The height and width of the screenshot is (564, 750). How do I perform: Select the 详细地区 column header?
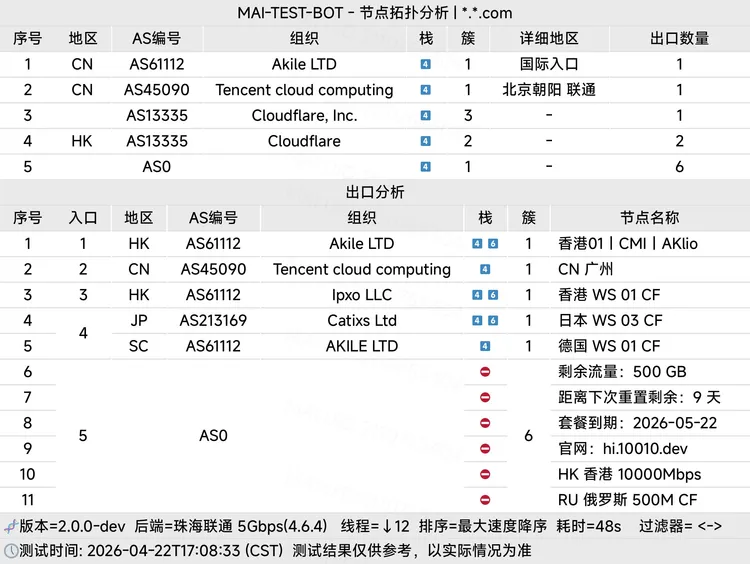point(549,39)
